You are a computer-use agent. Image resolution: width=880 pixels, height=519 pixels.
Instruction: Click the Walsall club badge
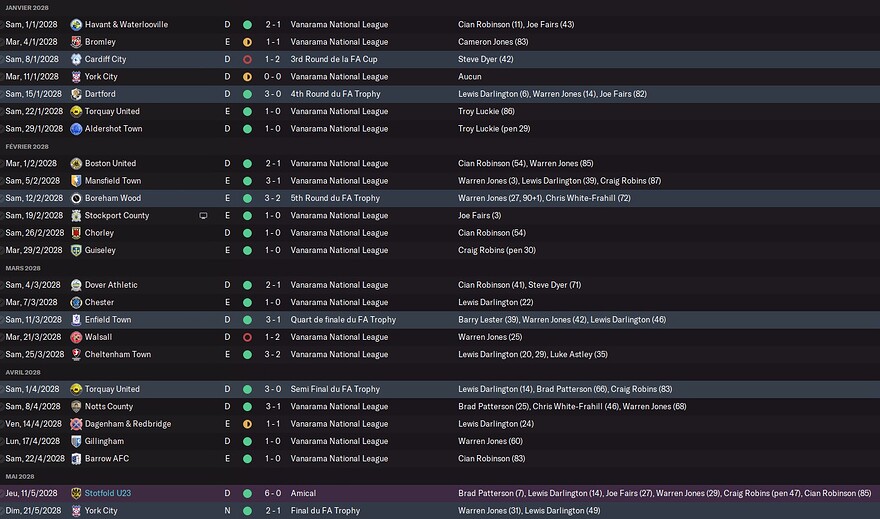(76, 337)
